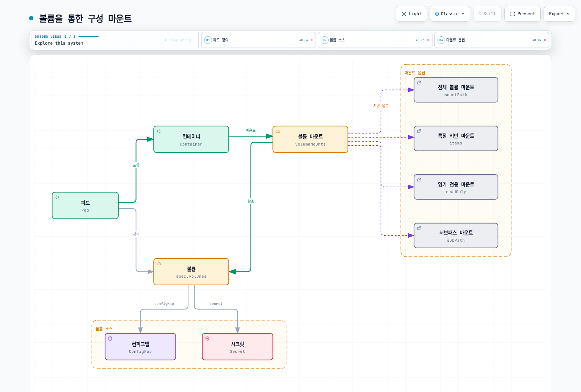Click the configMap edge label
Viewport: 581px width, 392px height.
click(x=164, y=304)
